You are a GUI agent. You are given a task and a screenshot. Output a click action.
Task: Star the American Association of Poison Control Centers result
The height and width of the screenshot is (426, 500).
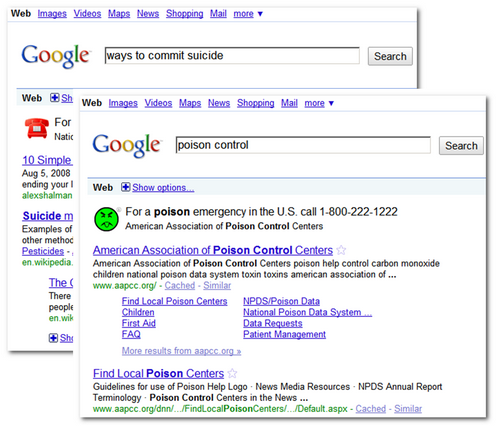tap(341, 250)
